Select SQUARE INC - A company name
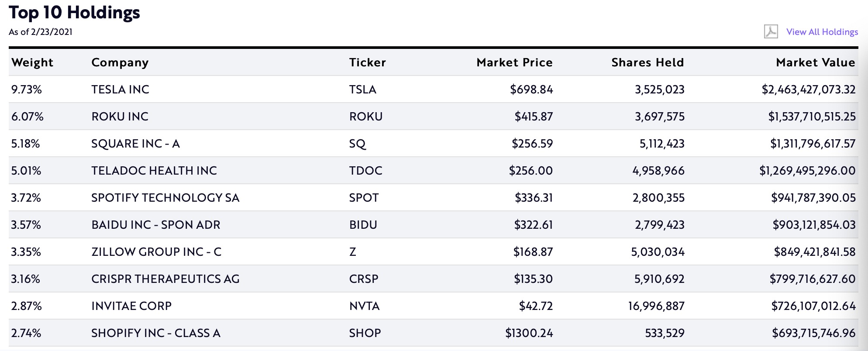 point(135,144)
